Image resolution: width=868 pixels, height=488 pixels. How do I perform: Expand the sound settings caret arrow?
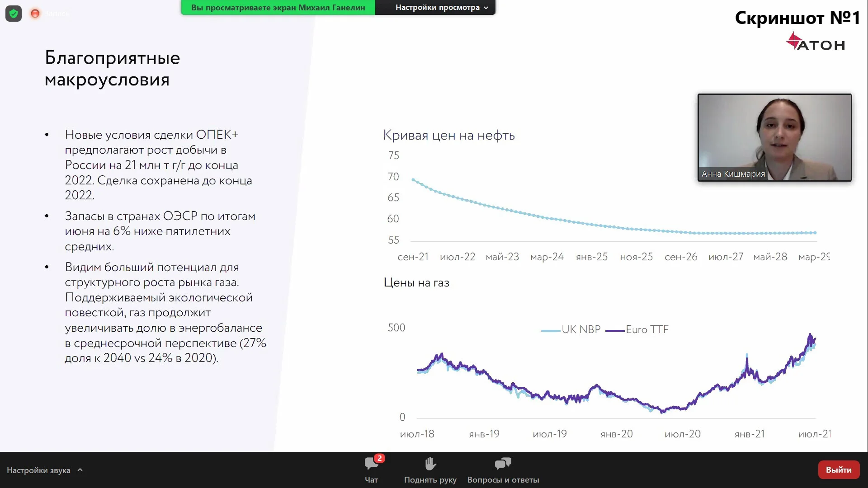pyautogui.click(x=80, y=470)
